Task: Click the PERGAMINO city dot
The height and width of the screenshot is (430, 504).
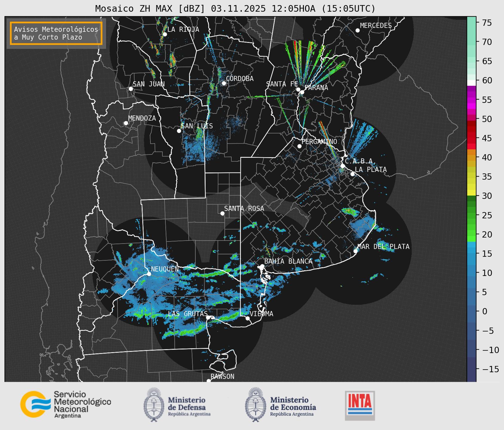Action: [299, 146]
